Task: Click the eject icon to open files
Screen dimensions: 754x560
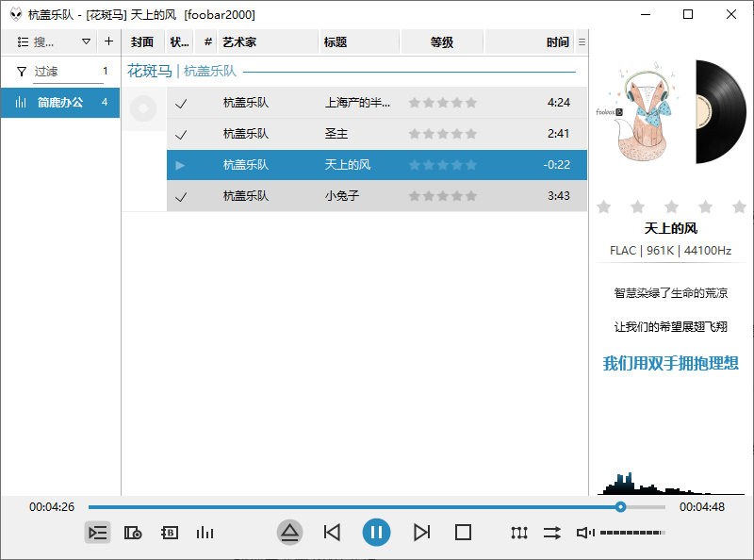Action: [x=290, y=532]
